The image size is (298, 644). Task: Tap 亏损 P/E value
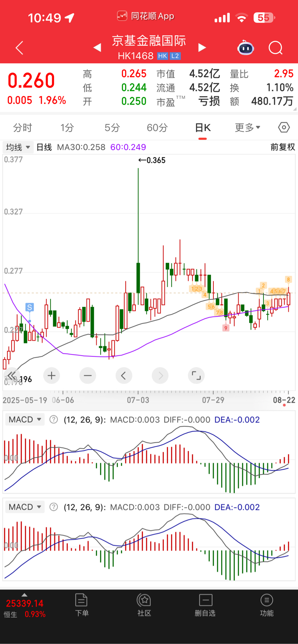(209, 101)
